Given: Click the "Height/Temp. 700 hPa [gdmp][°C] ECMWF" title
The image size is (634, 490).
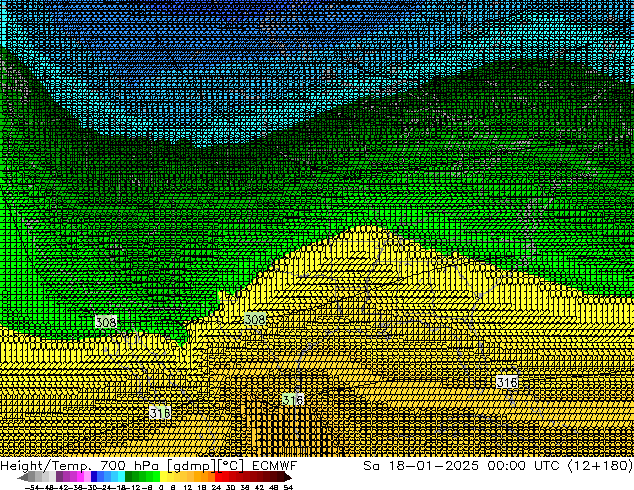Looking at the screenshot, I should point(148,466).
